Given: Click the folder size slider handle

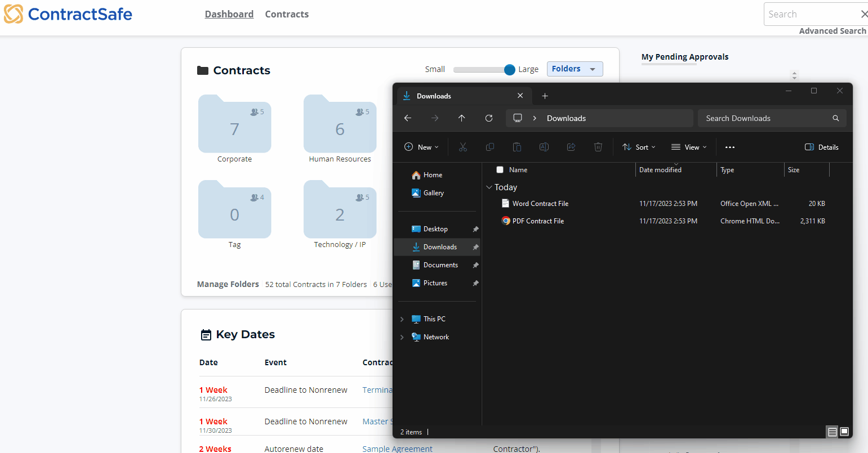Looking at the screenshot, I should [x=509, y=69].
